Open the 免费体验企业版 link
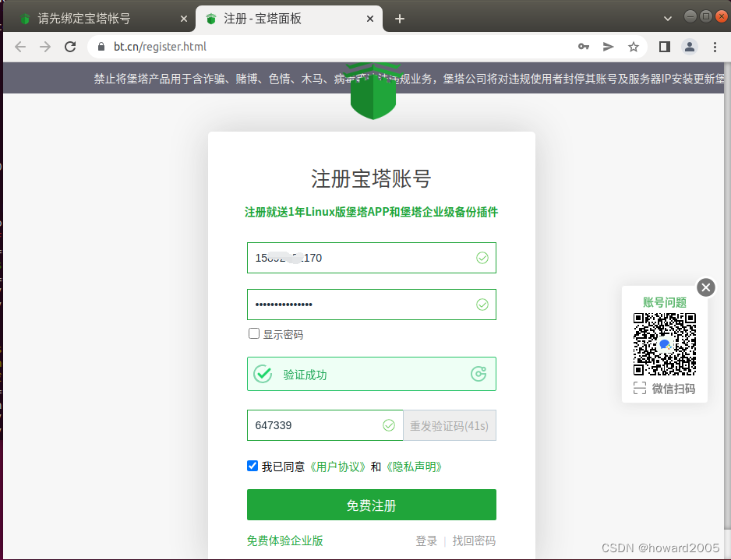This screenshot has height=560, width=731. coord(285,541)
